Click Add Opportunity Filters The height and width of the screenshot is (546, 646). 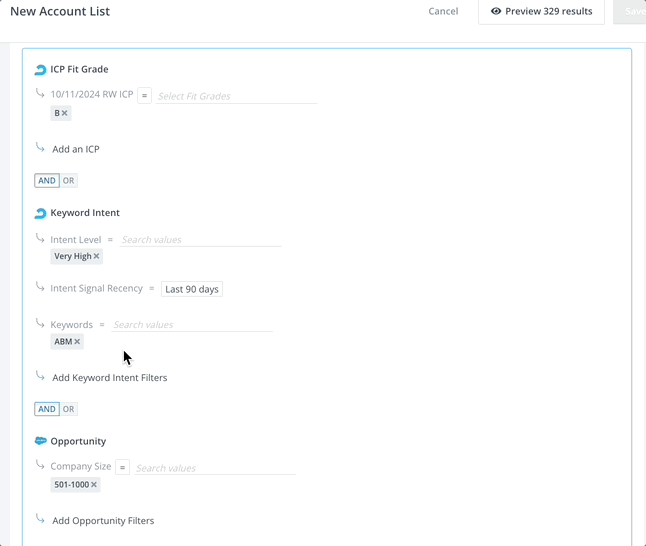tap(103, 521)
